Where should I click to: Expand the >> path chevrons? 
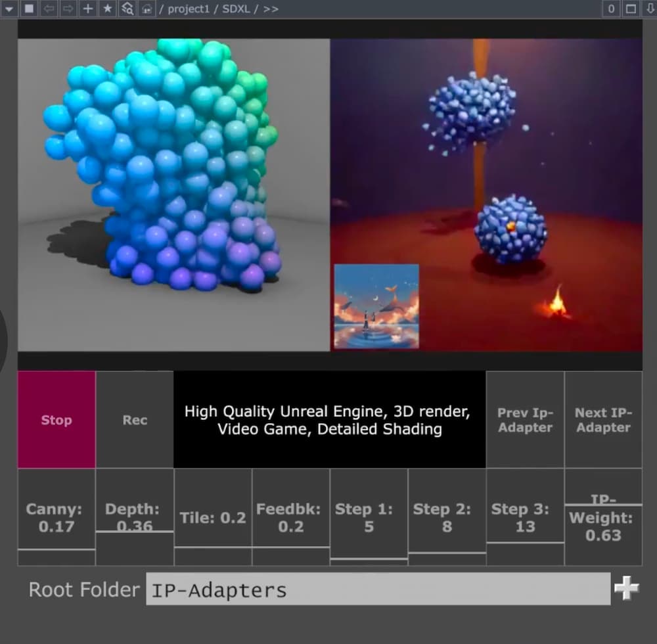tap(271, 9)
